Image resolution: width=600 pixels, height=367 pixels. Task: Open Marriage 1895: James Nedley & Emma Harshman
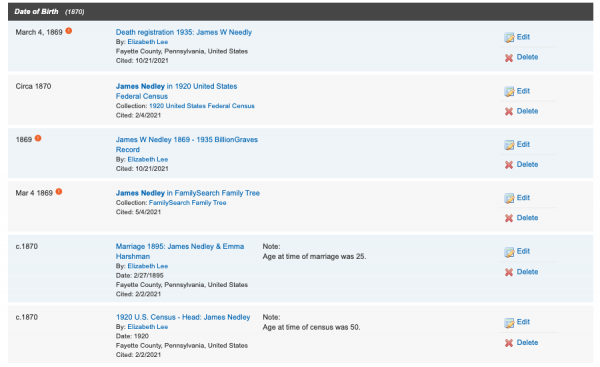180,251
